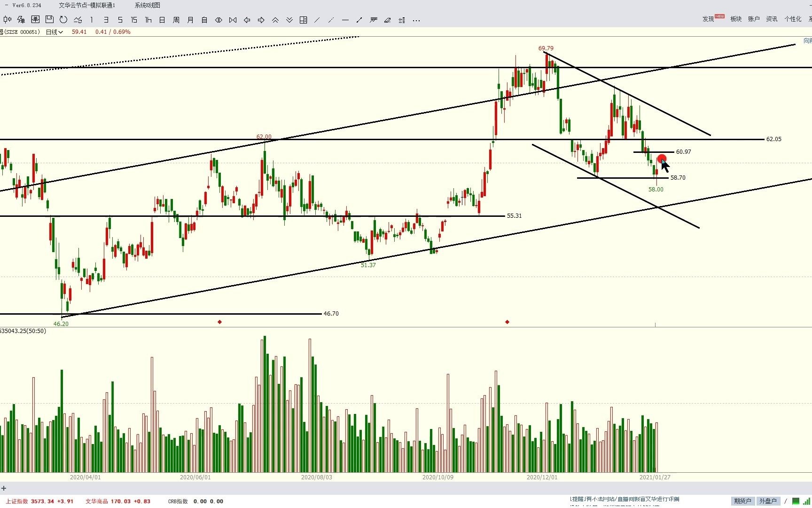Open the more tools ellipsis menu

416,20
